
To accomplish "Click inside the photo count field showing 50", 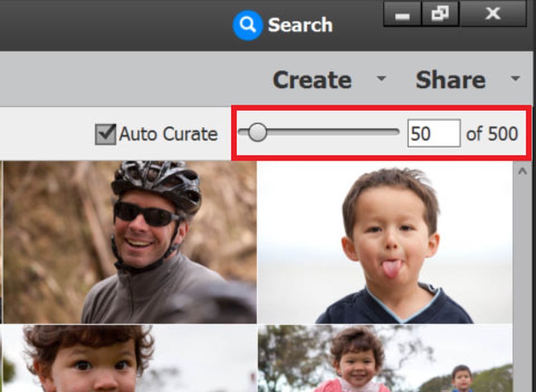I will tap(434, 133).
